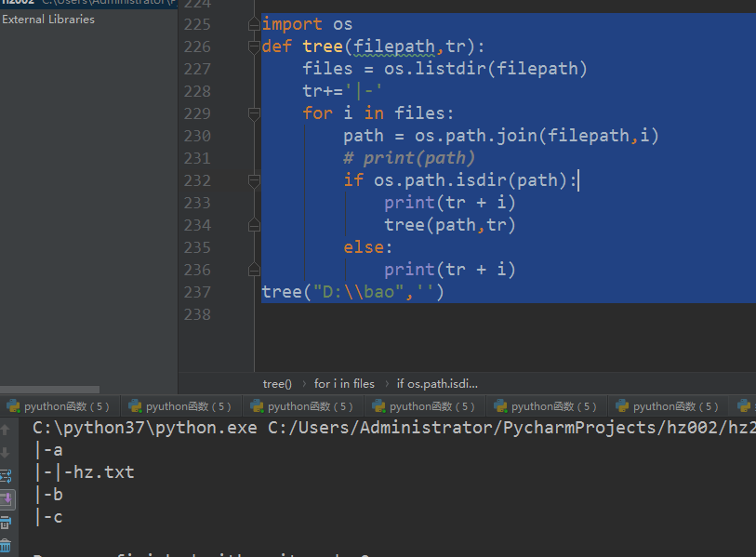
Task: Click line number 238 in the gutter
Action: [197, 314]
